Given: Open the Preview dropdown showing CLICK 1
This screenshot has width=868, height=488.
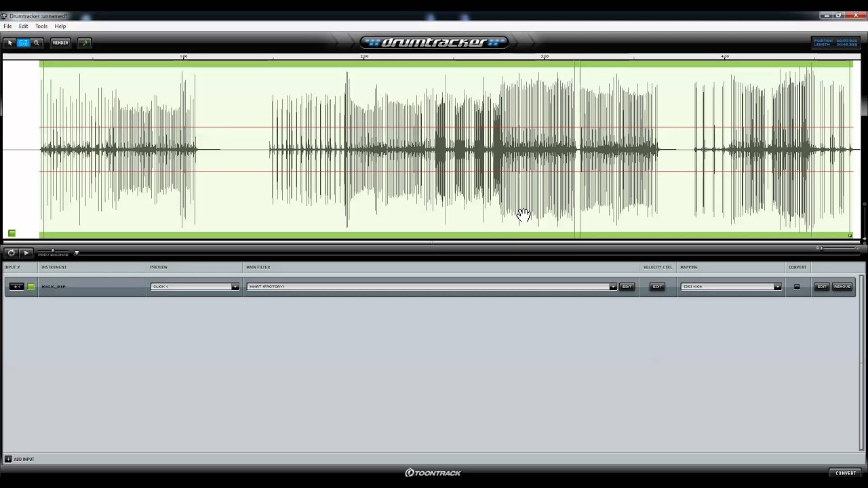Looking at the screenshot, I should 195,287.
